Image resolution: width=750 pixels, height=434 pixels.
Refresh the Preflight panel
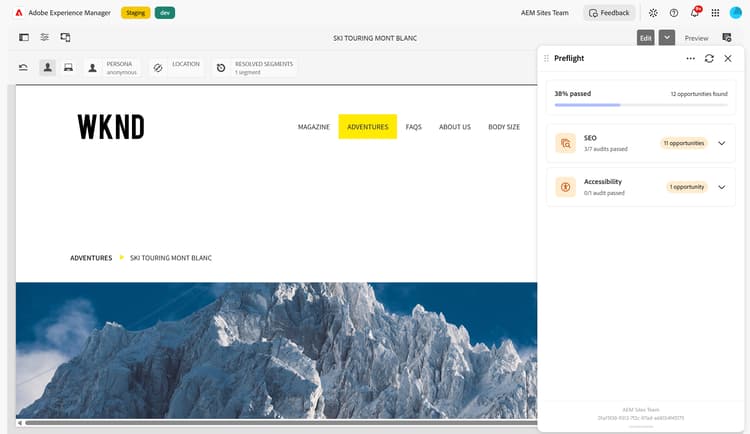tap(709, 58)
